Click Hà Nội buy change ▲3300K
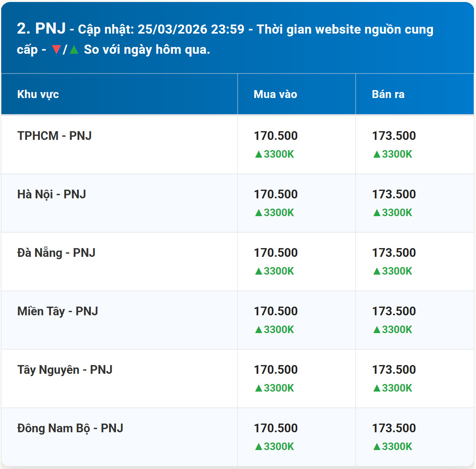Viewport: 476px width, 469px height. (274, 213)
